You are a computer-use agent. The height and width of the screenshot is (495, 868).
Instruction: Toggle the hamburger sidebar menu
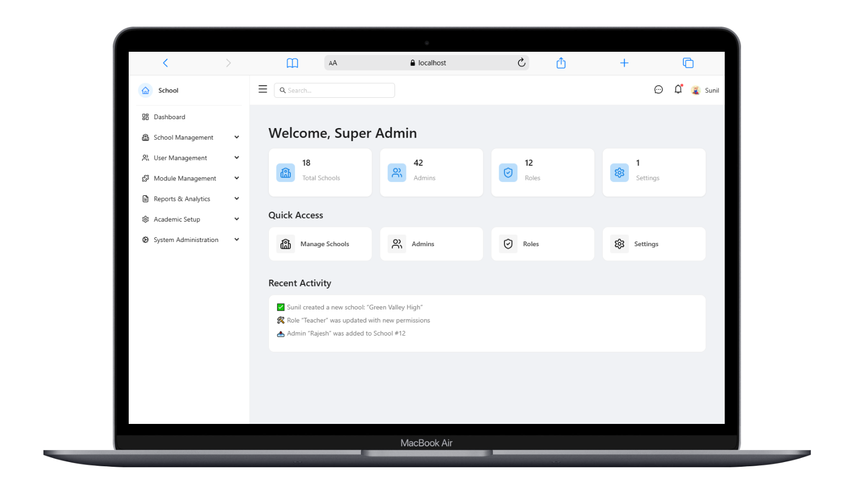click(x=263, y=89)
